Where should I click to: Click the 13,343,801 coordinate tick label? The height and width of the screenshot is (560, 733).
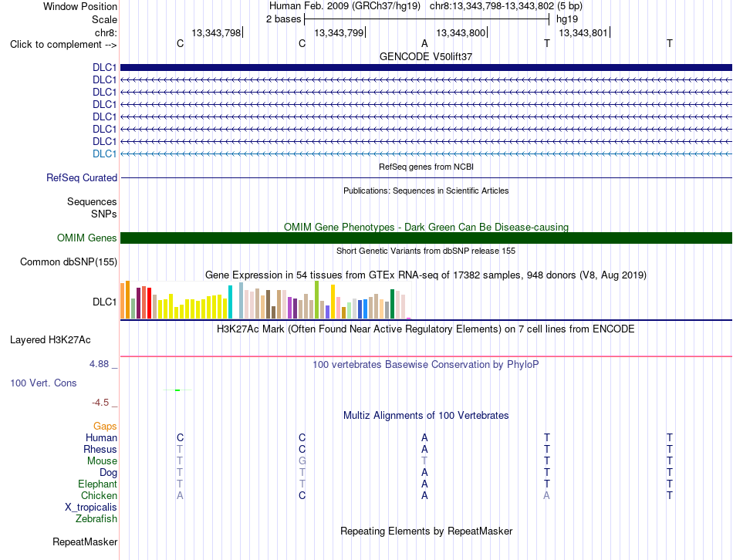pyautogui.click(x=583, y=32)
